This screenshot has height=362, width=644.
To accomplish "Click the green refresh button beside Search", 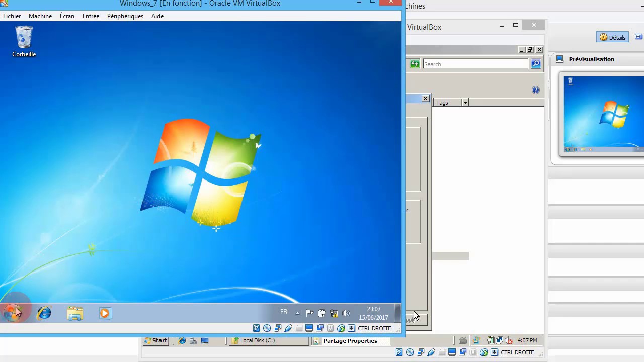I will 415,64.
